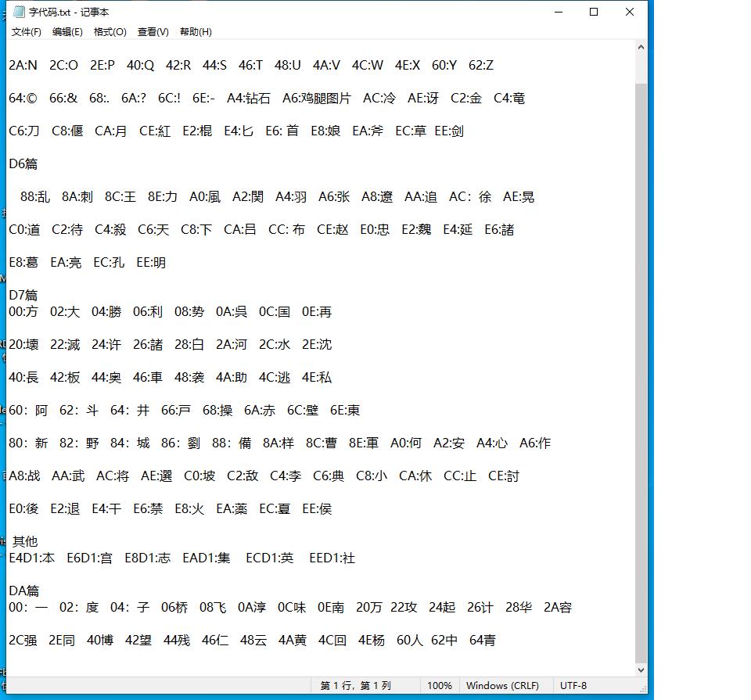
Task: Click the Notepad icon in title bar
Action: (x=19, y=12)
